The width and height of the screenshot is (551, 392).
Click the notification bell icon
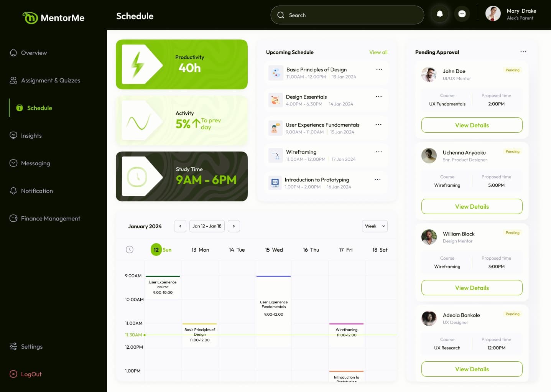440,14
